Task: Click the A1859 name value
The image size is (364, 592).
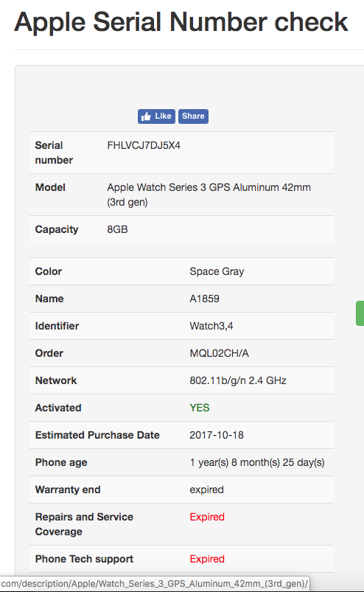Action: [x=204, y=299]
